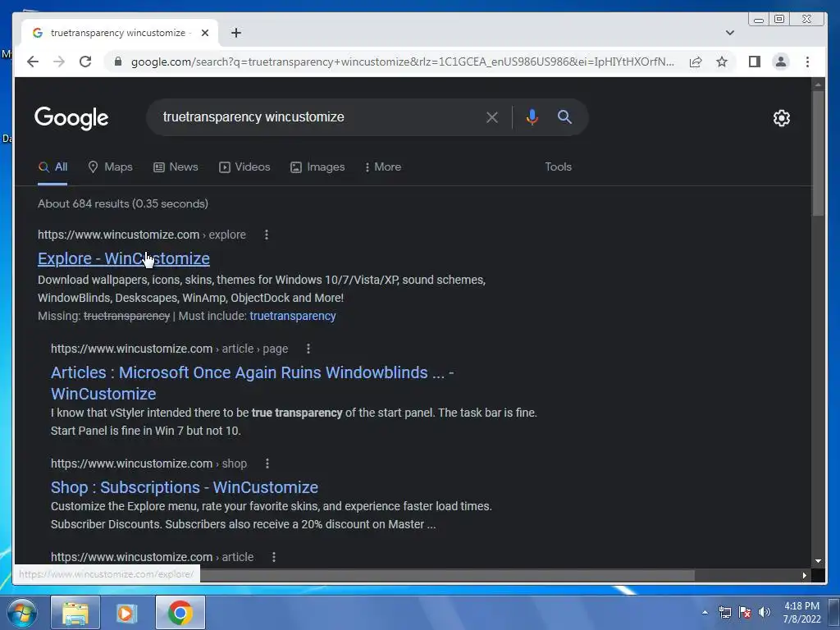Clear the Google search box text

[492, 117]
